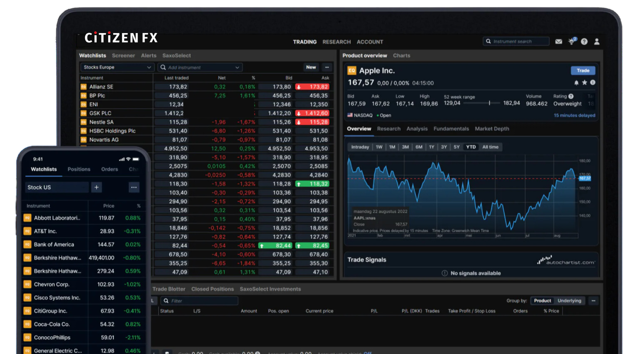Image resolution: width=644 pixels, height=354 pixels.
Task: Open the three-dot menu in phone watchlist
Action: 134,187
